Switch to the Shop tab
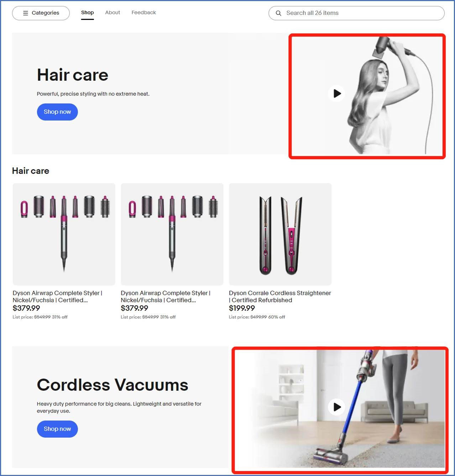 coord(87,12)
